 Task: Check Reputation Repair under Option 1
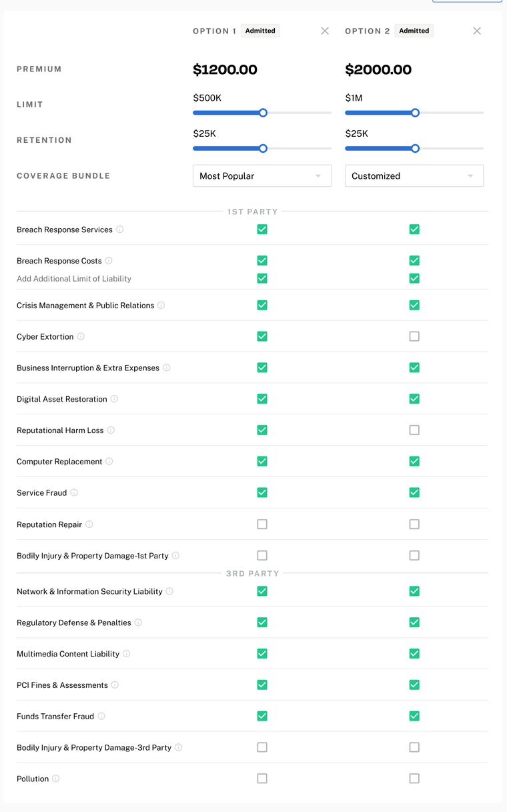point(262,524)
